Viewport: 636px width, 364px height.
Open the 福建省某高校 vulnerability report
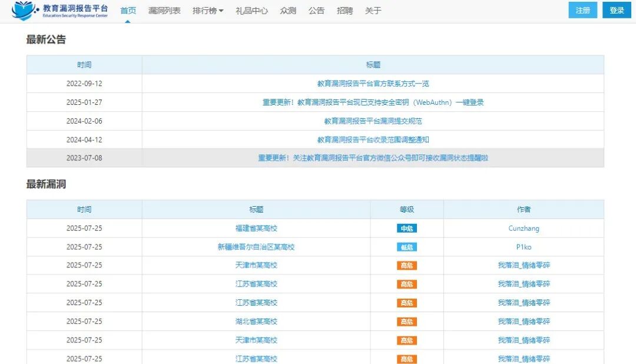(257, 228)
